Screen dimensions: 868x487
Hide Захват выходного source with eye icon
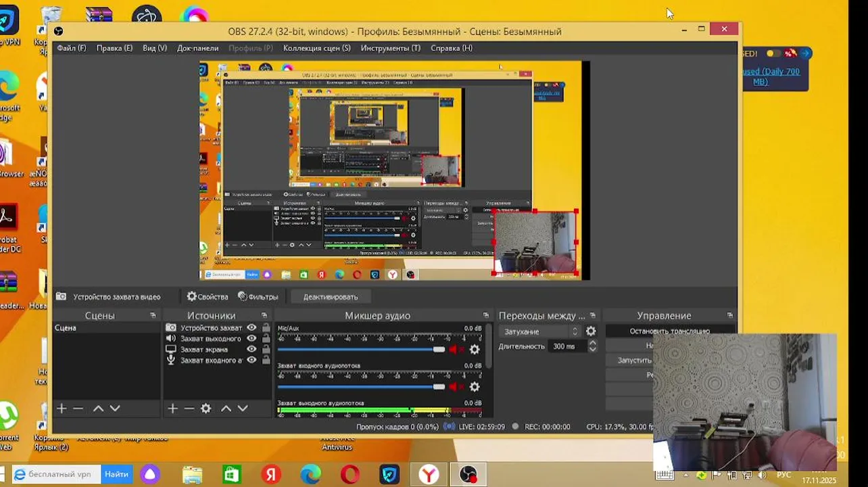(x=251, y=338)
